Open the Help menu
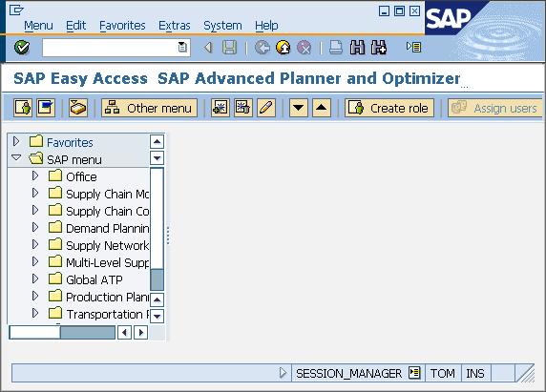The height and width of the screenshot is (392, 546). (266, 26)
